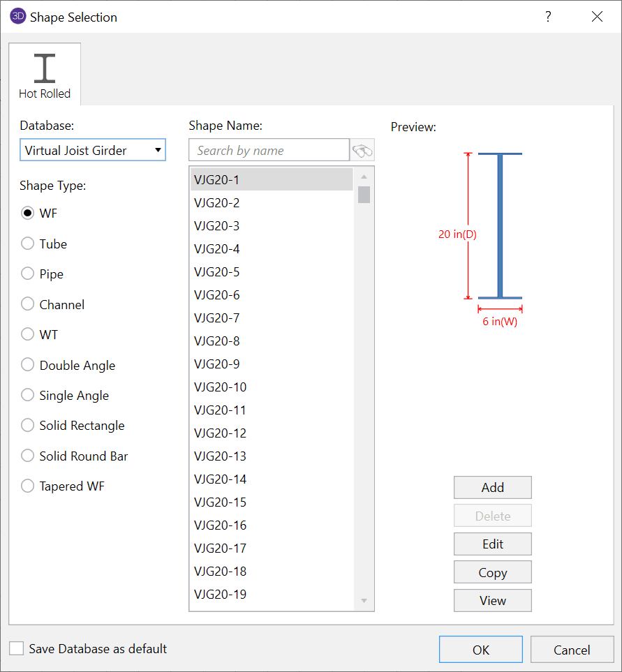Confirm selection with OK
This screenshot has height=672, width=622.
click(x=480, y=649)
